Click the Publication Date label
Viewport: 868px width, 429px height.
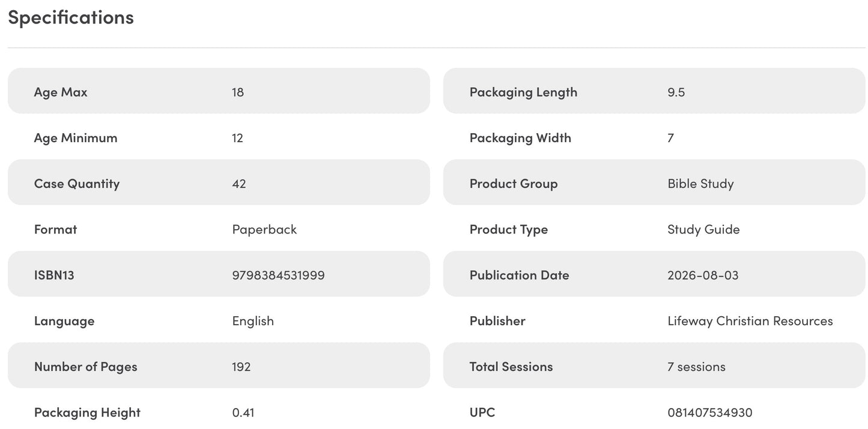click(519, 275)
